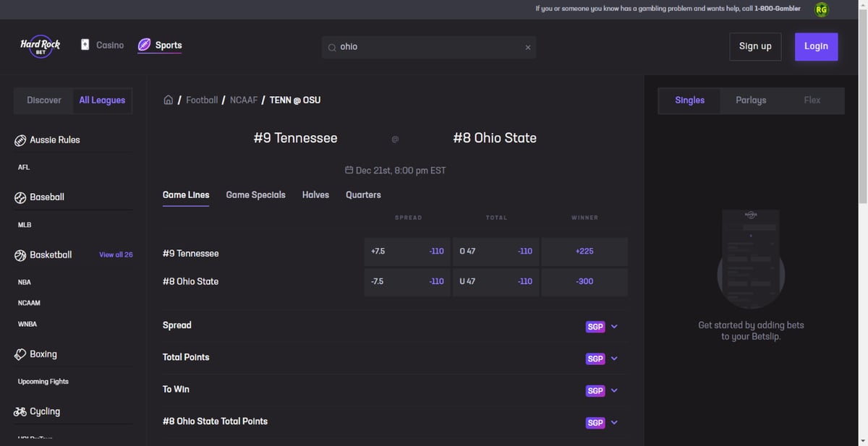868x446 pixels.
Task: Open the Casino section
Action: click(102, 45)
